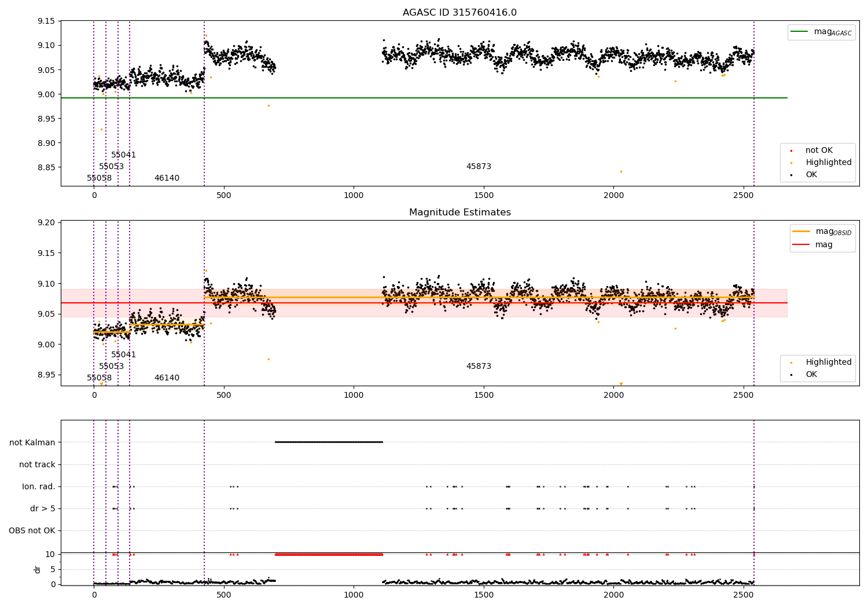This screenshot has height=608, width=868.
Task: Click the 'dr > 5' axis label
Action: [x=43, y=509]
